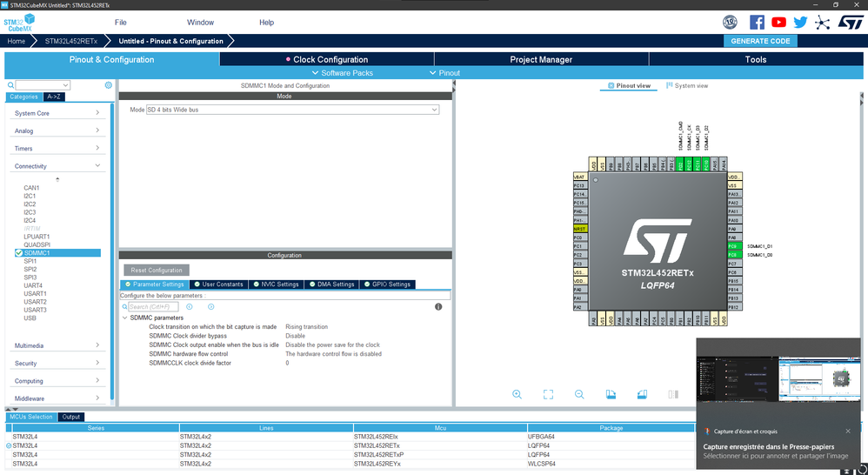Go to Home breadcrumb
Image resolution: width=868 pixels, height=475 pixels.
[16, 41]
